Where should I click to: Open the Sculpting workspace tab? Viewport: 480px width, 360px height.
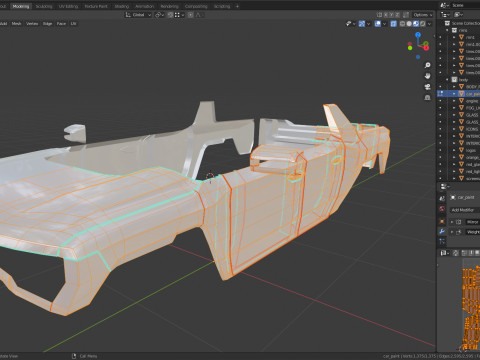[x=44, y=6]
